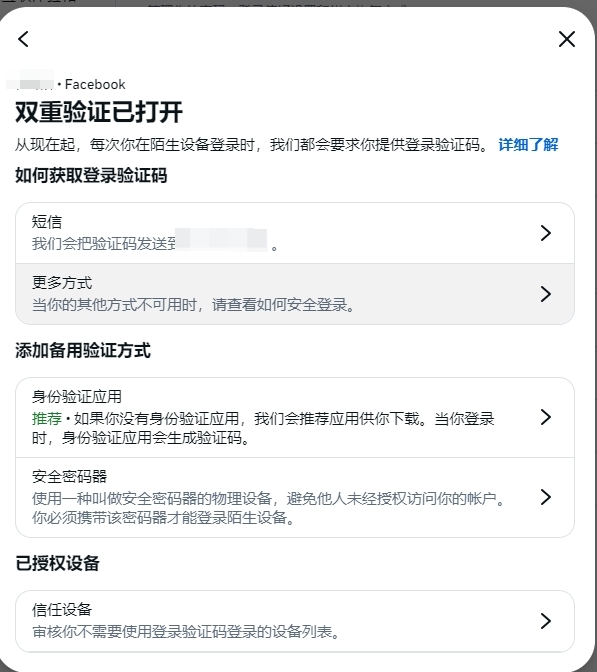Click the chevron next to 更多方式
The image size is (597, 672).
coord(546,294)
